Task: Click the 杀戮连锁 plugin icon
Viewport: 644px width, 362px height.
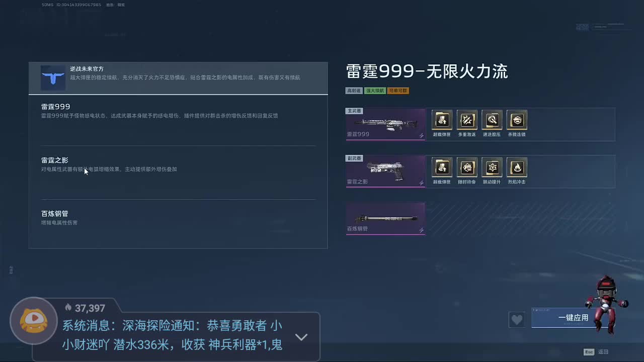Action: coord(517,120)
